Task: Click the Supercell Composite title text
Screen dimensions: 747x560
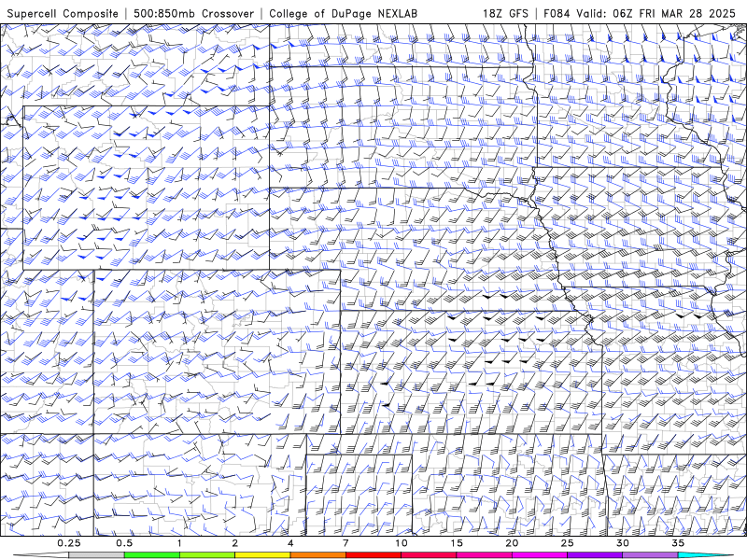Action: point(63,13)
